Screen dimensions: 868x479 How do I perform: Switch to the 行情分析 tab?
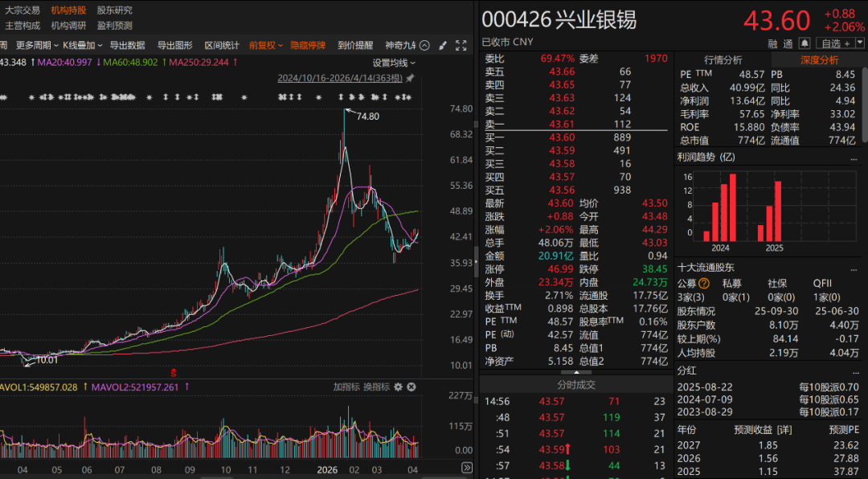pos(723,60)
